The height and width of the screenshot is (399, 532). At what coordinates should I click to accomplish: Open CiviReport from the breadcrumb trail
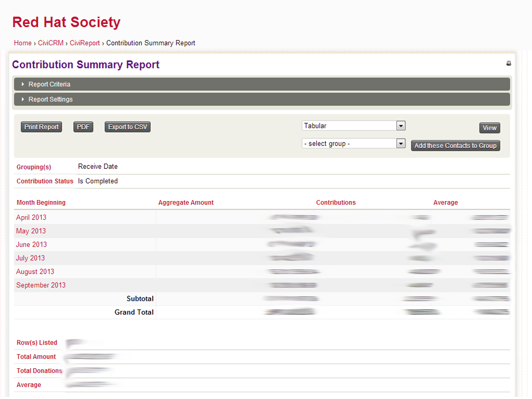[x=85, y=43]
